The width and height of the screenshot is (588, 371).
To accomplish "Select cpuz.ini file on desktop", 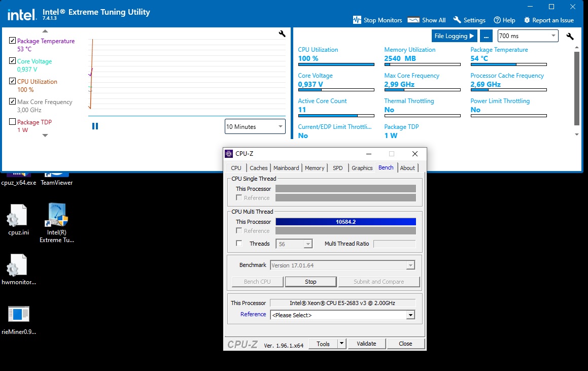I will 18,220.
